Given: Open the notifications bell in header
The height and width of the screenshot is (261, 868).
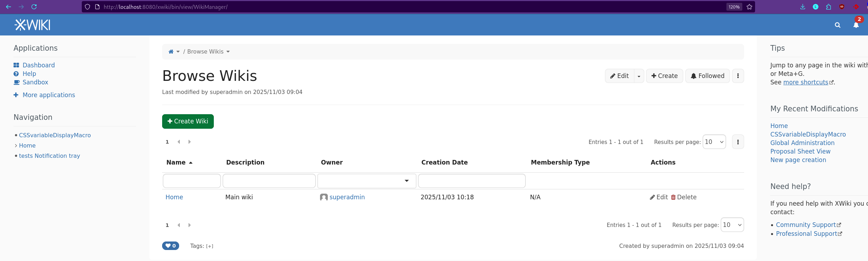Looking at the screenshot, I should click(856, 25).
